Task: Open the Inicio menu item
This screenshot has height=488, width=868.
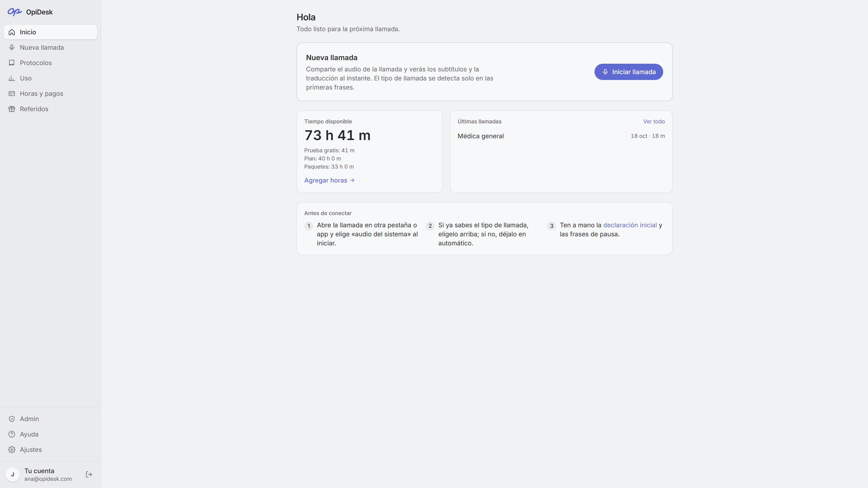Action: tap(50, 32)
